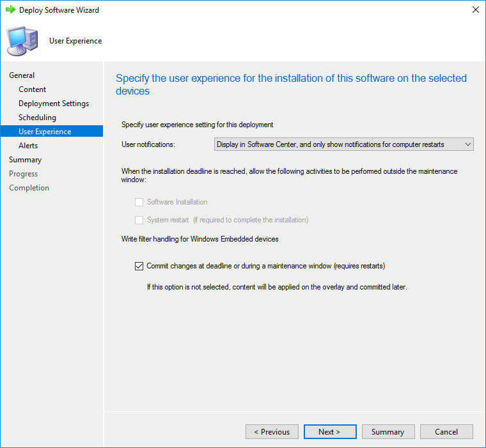Cancel the deployment wizard
This screenshot has width=486, height=448.
446,431
